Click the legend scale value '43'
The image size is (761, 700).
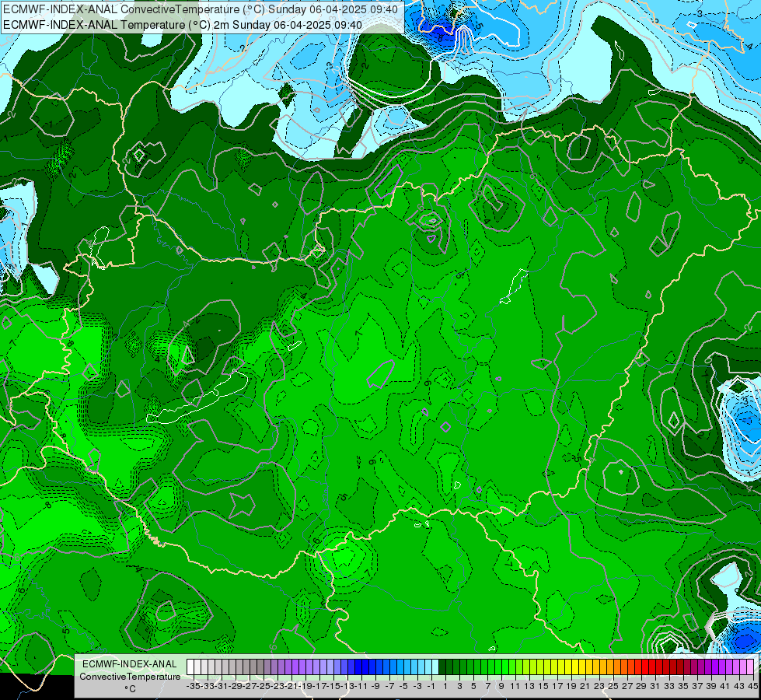(x=739, y=687)
